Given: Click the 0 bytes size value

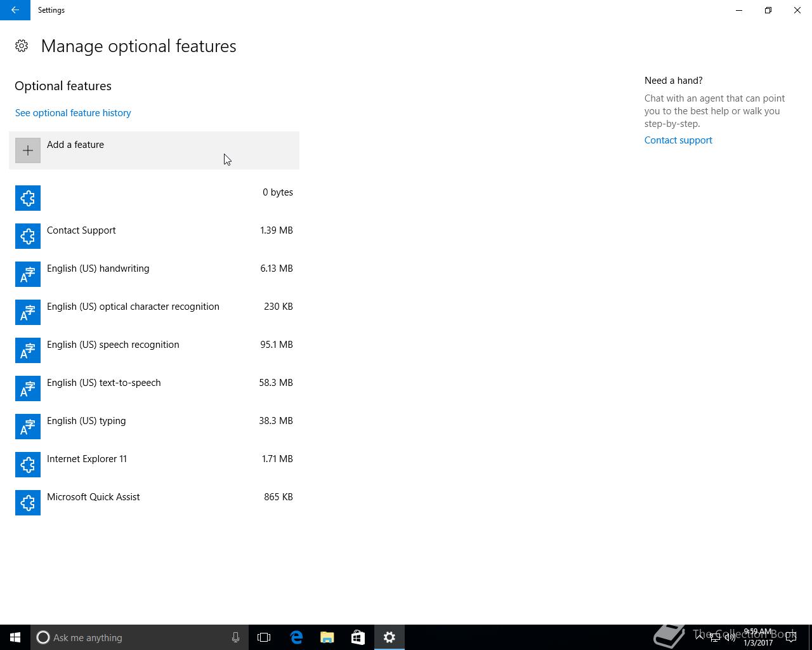Looking at the screenshot, I should point(278,192).
